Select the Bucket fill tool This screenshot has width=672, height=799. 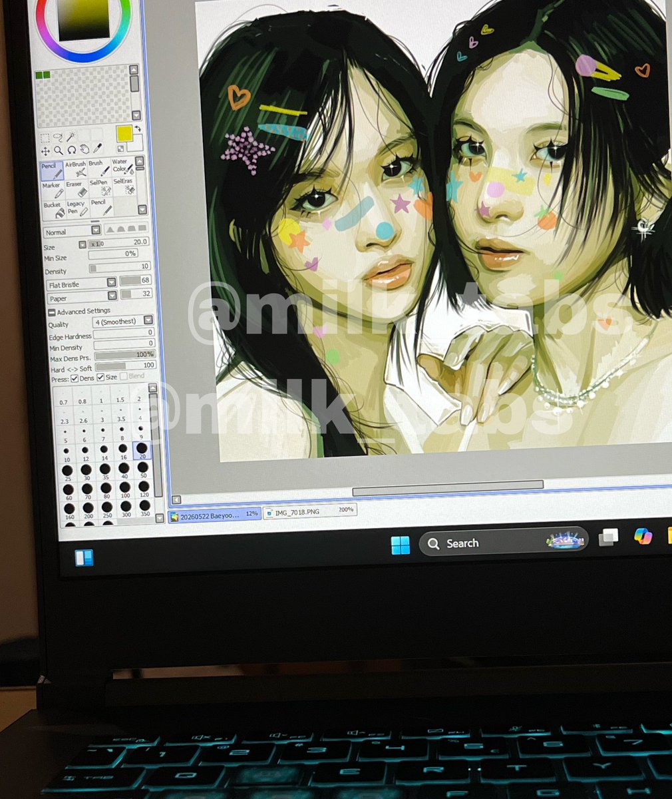point(53,209)
